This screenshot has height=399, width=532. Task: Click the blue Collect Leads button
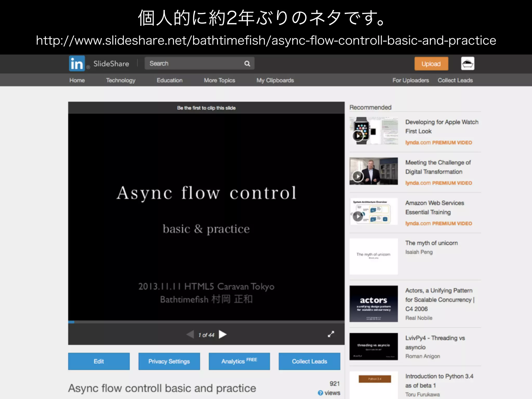(309, 361)
